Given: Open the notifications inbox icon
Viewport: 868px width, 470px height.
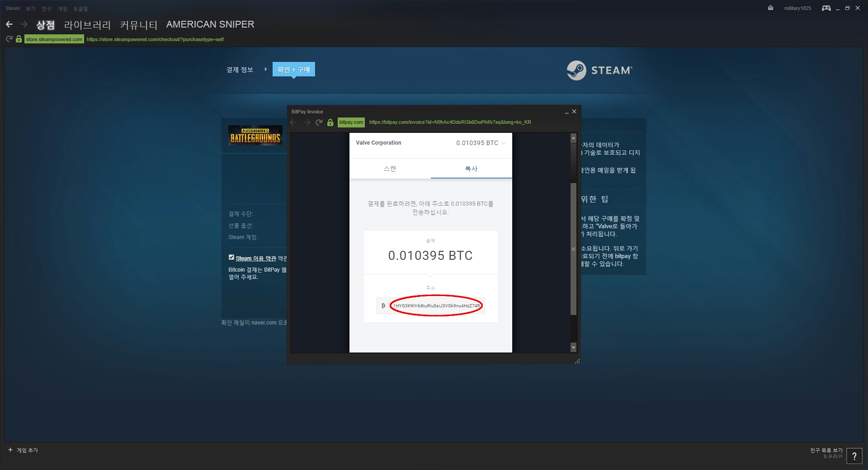Looking at the screenshot, I should [x=770, y=8].
